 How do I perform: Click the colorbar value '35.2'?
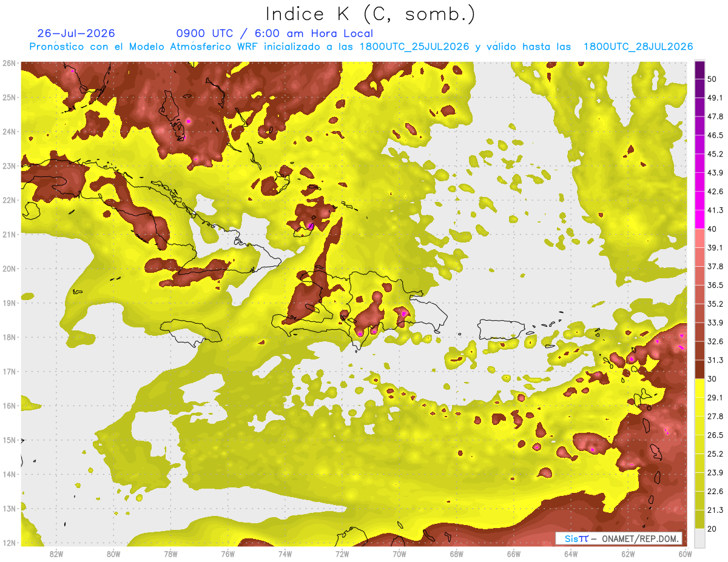point(715,304)
